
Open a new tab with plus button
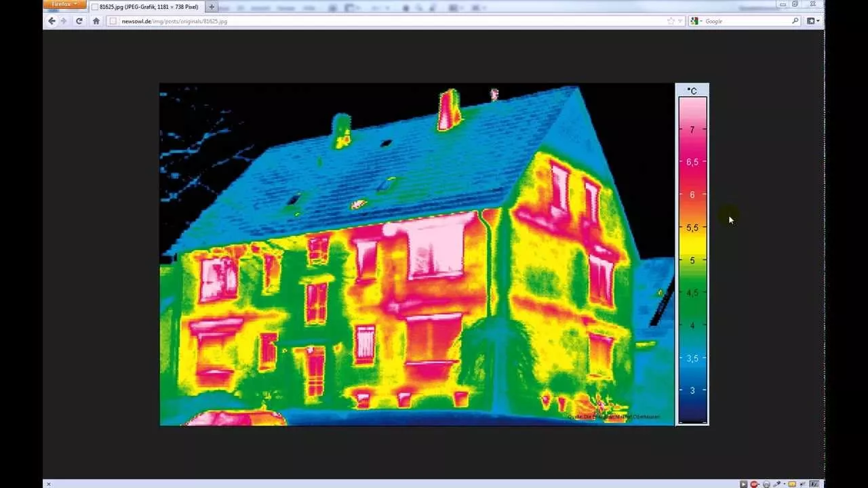(x=212, y=7)
